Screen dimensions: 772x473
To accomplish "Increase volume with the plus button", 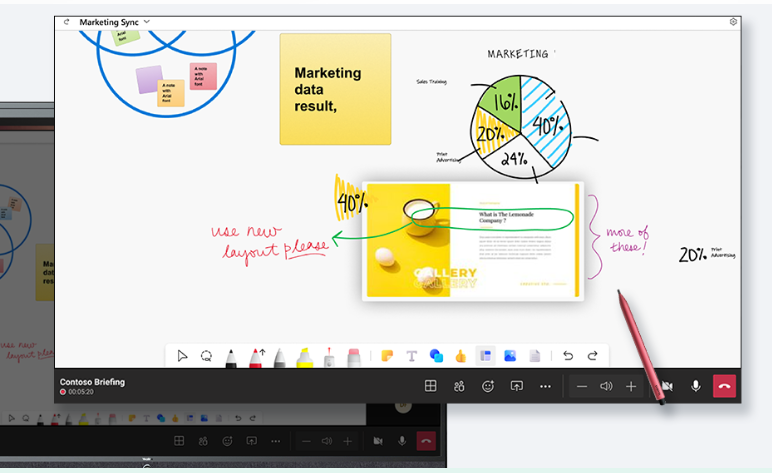I will click(631, 386).
